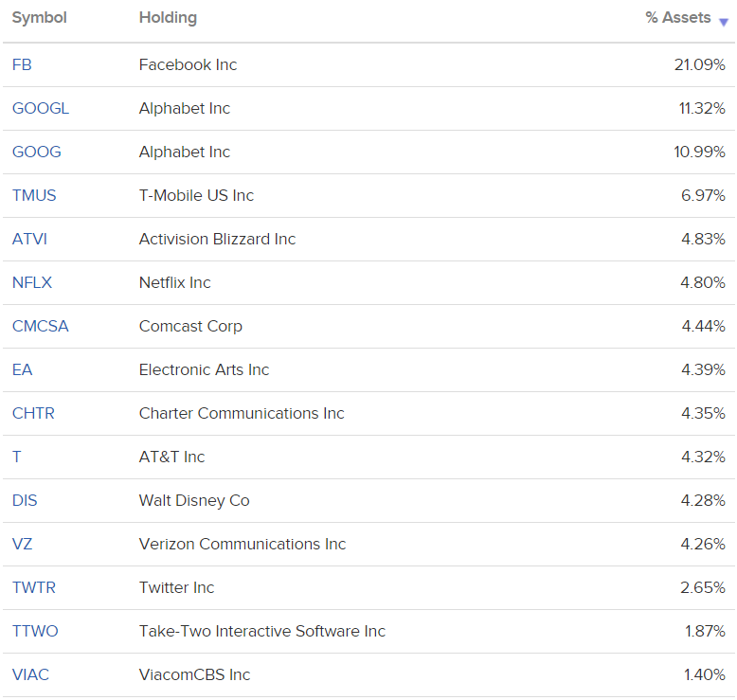The width and height of the screenshot is (737, 700).
Task: Open the TMUS ticker link
Action: point(34,195)
